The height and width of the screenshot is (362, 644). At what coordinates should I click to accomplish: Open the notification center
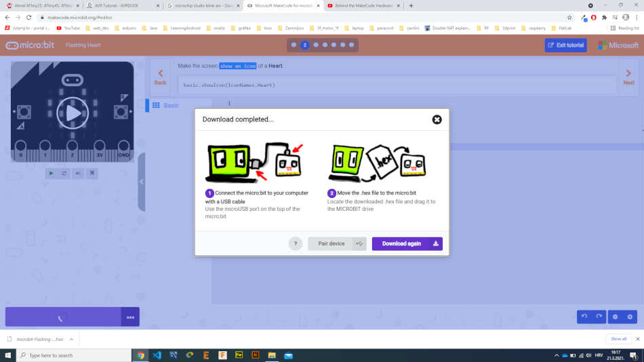[x=634, y=355]
